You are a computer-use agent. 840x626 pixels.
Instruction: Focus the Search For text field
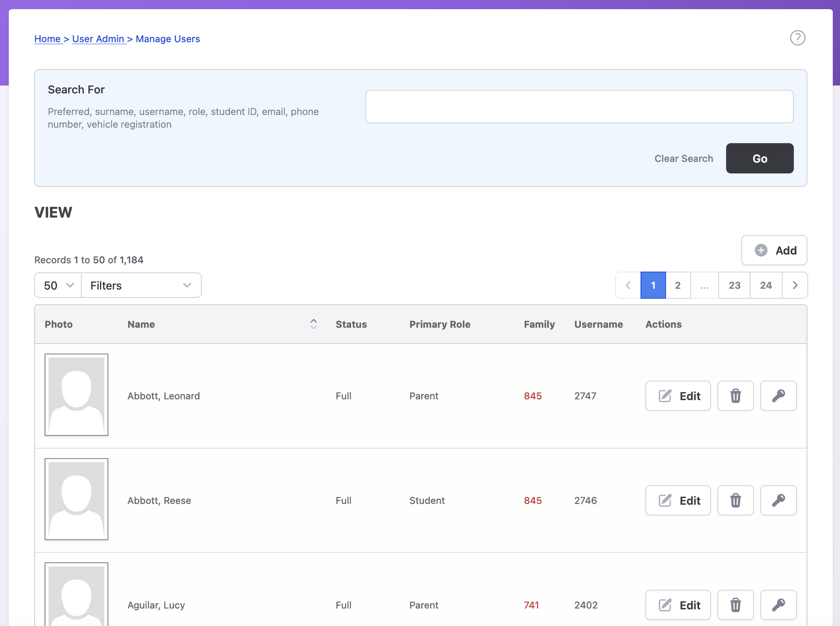(579, 106)
